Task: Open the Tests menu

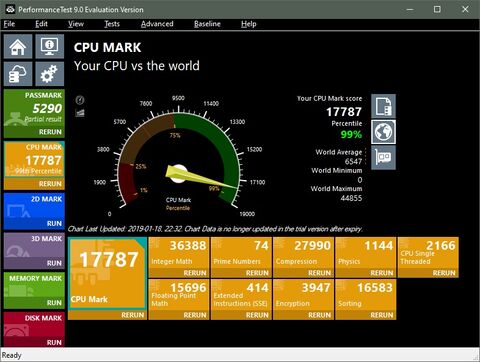Action: click(112, 24)
